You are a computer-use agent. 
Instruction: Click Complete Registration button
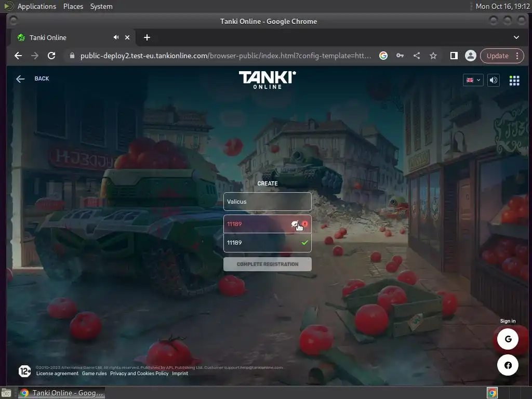[x=268, y=264]
